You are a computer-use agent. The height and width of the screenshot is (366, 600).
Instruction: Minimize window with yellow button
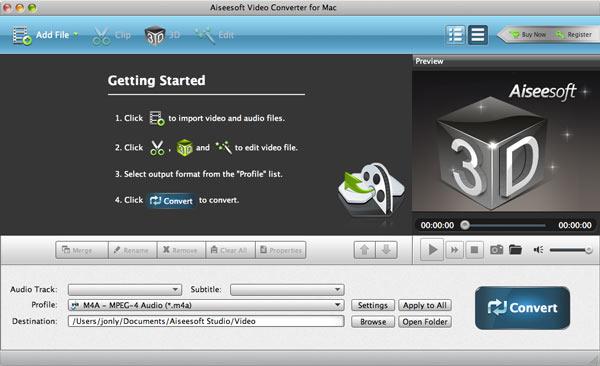[19, 7]
